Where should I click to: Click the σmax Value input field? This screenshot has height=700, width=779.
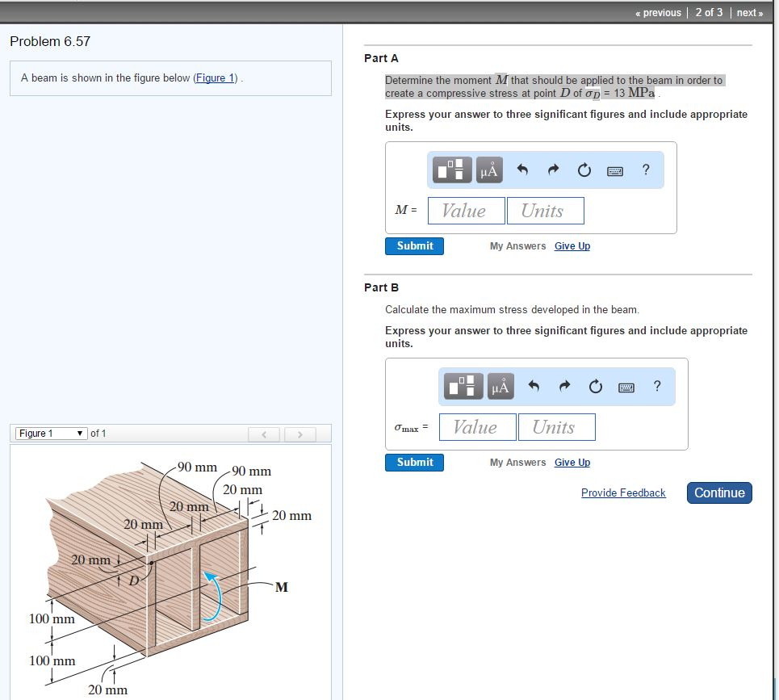477,427
